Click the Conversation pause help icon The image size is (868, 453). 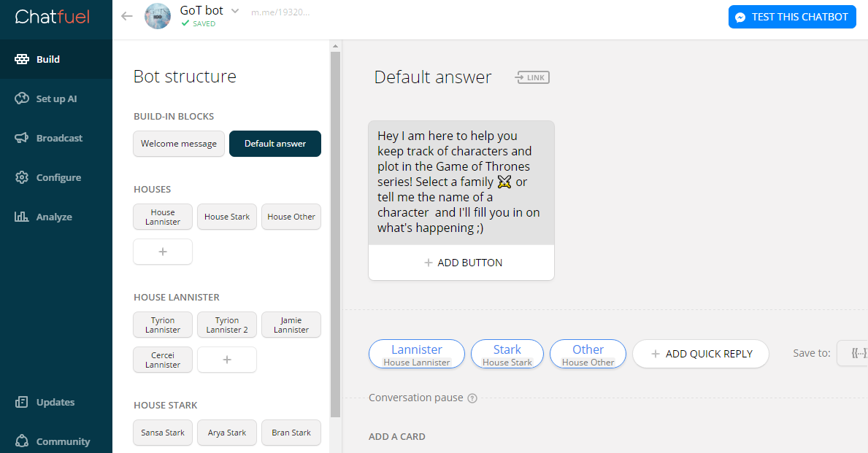click(x=472, y=398)
